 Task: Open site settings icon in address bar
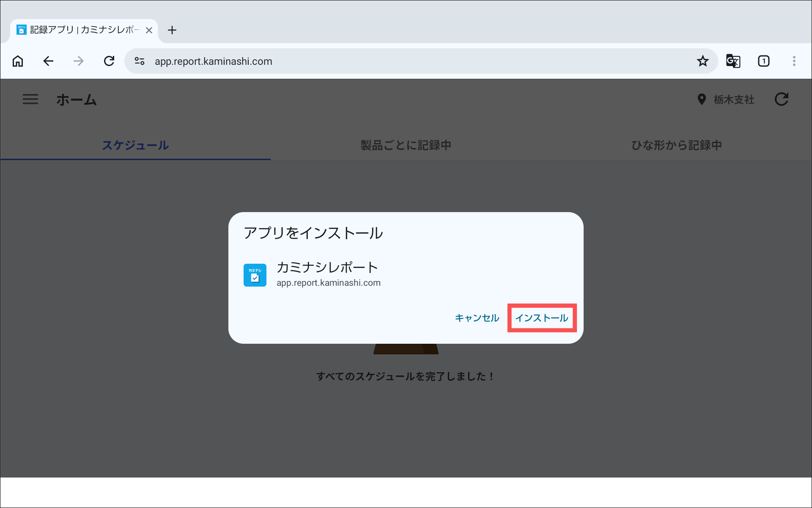click(140, 61)
